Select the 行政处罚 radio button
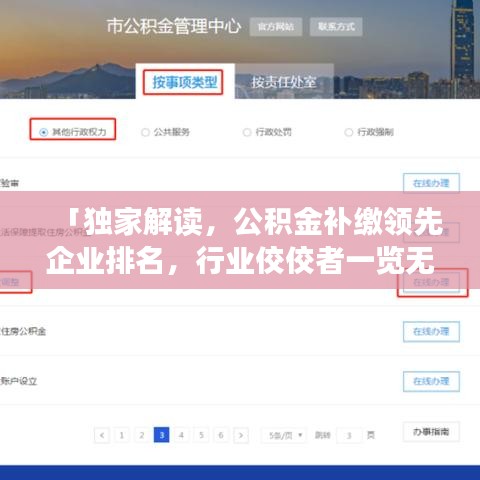Viewport: 480px width, 480px height. [x=247, y=132]
